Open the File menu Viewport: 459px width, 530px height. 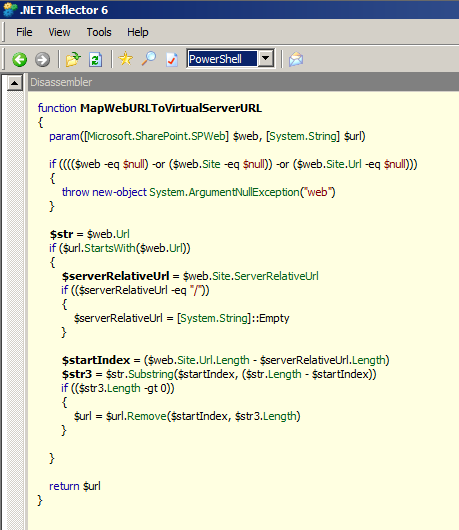(24, 32)
